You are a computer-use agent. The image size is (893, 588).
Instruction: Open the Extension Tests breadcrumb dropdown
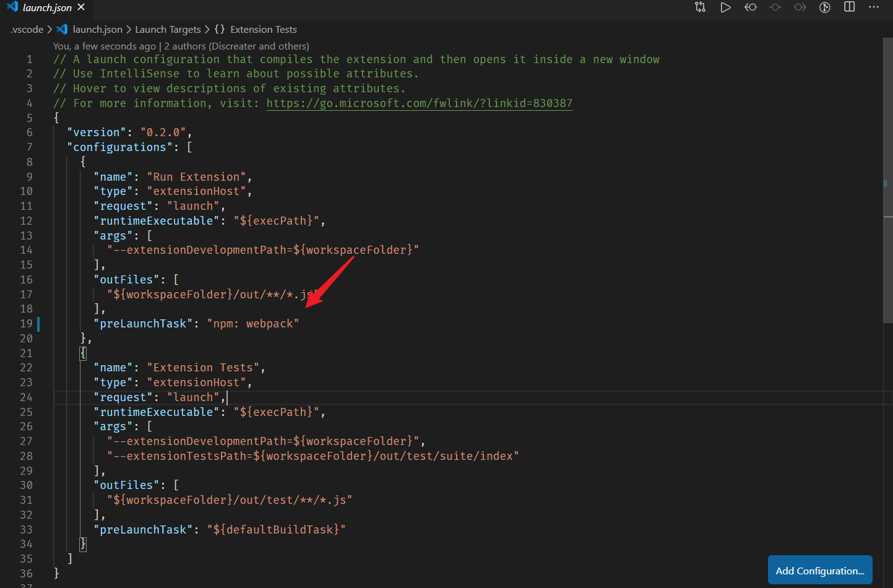point(263,29)
